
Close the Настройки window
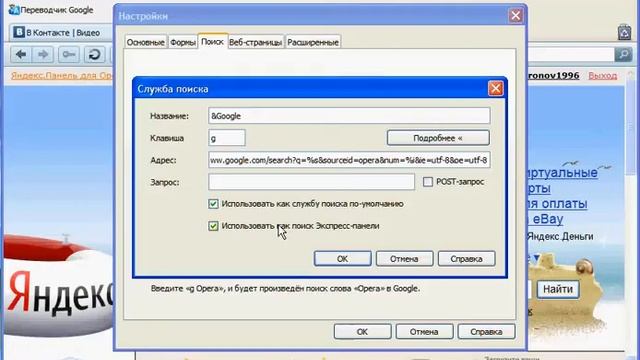pyautogui.click(x=516, y=16)
